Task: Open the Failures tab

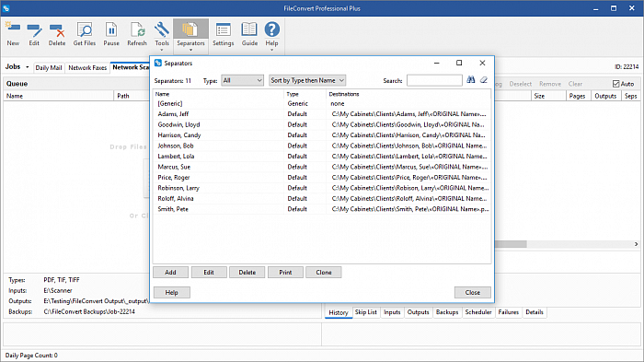Action: pyautogui.click(x=509, y=312)
